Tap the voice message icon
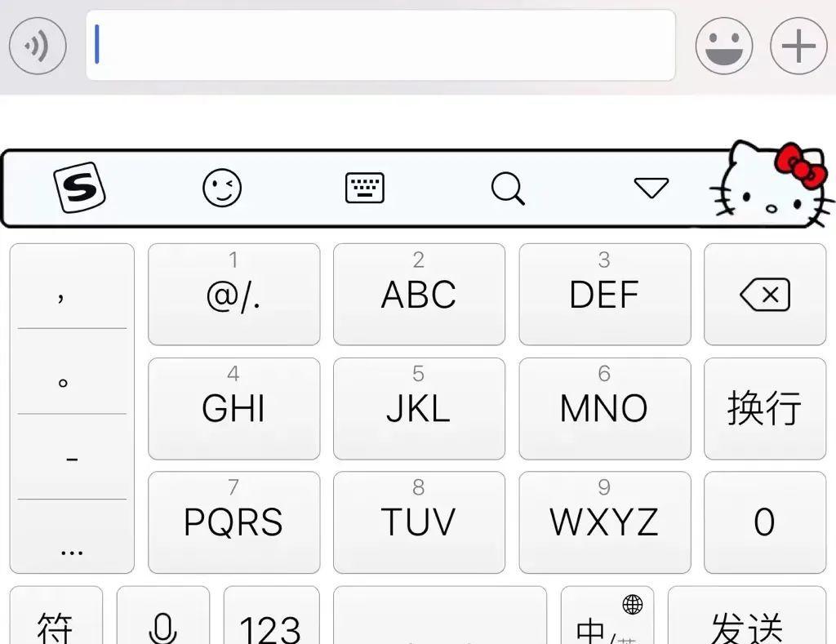 click(x=38, y=46)
